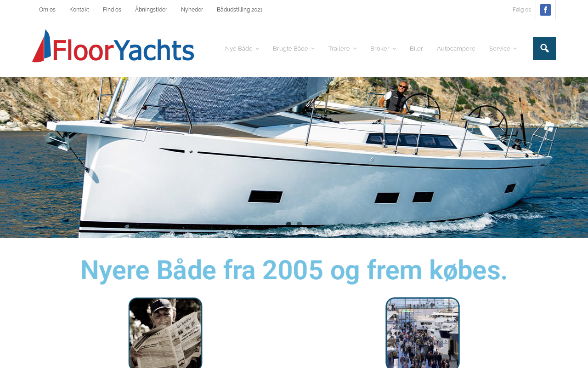Image resolution: width=588 pixels, height=368 pixels.
Task: Expand the Broker submenu
Action: (x=383, y=48)
